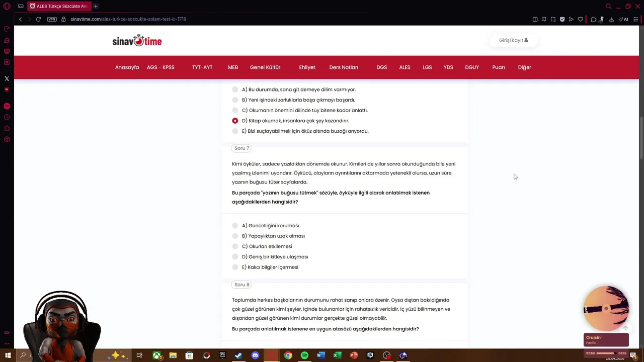This screenshot has width=644, height=362.
Task: Select answer C) Okumanın önemini dilinde tüy
Action: click(x=235, y=110)
